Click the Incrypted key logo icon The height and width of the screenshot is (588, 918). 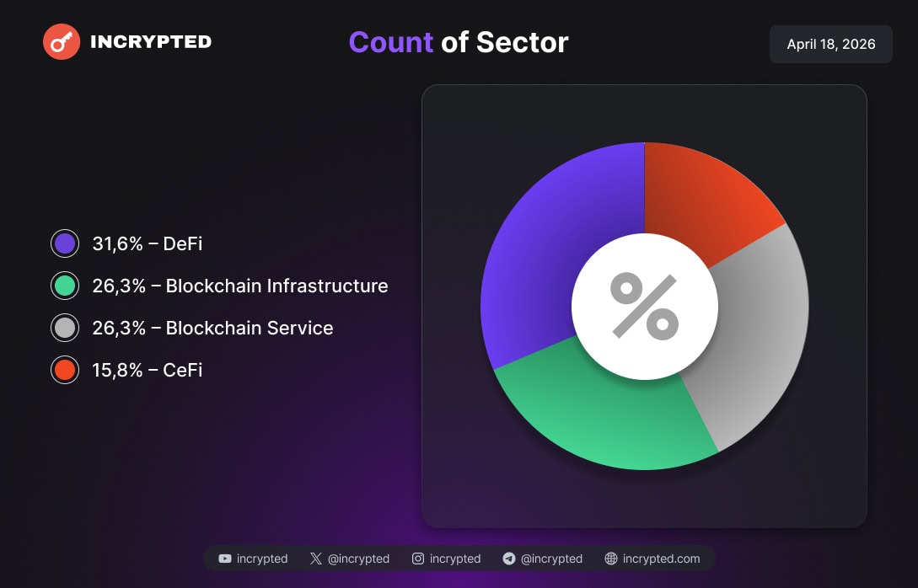pos(62,41)
